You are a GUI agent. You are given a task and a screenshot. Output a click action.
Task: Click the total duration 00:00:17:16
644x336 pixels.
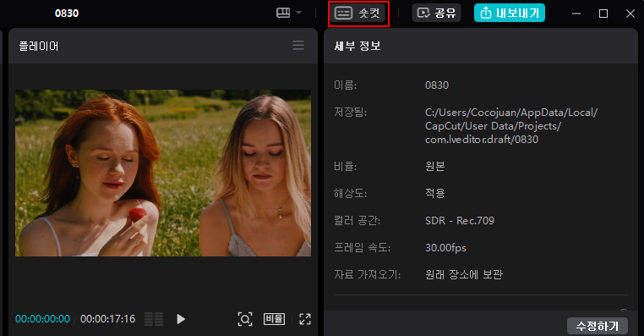[x=107, y=319]
